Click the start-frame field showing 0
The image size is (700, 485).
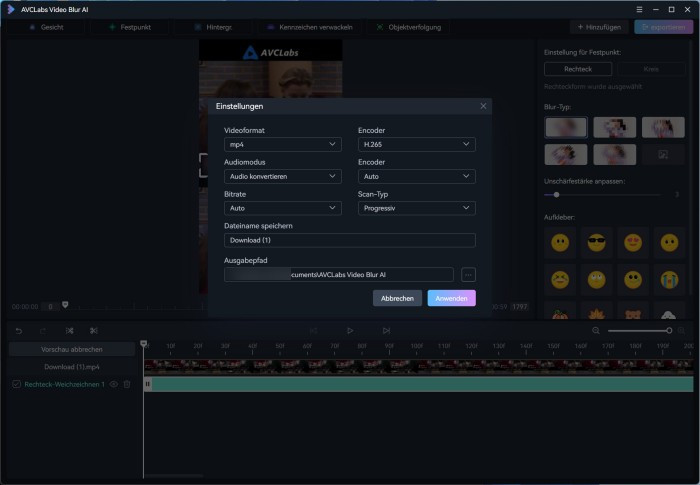pos(50,307)
